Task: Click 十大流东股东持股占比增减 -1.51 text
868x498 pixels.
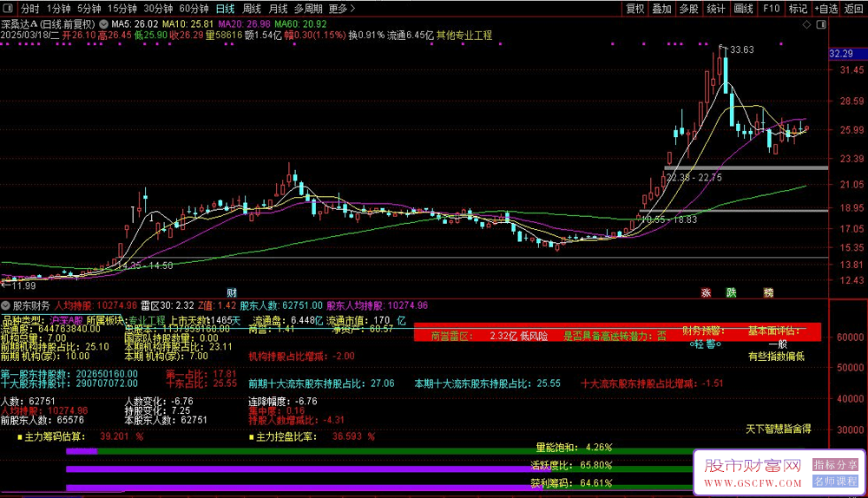Action: 652,383
